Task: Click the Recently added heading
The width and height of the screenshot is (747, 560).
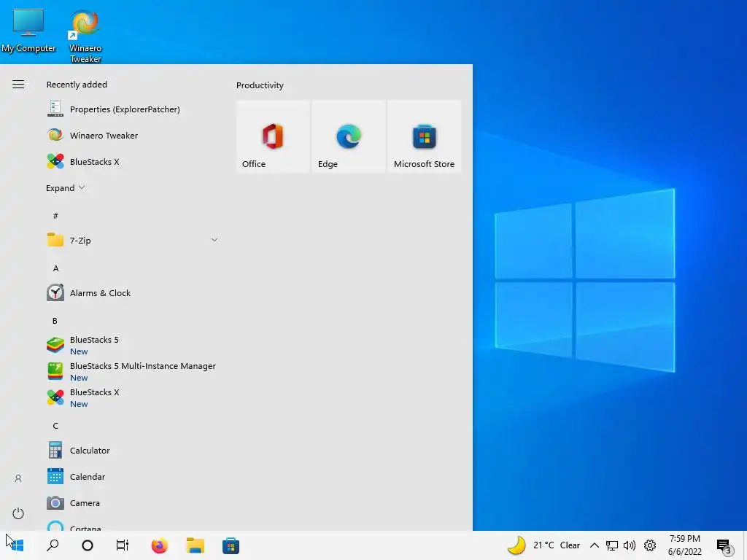Action: (77, 85)
